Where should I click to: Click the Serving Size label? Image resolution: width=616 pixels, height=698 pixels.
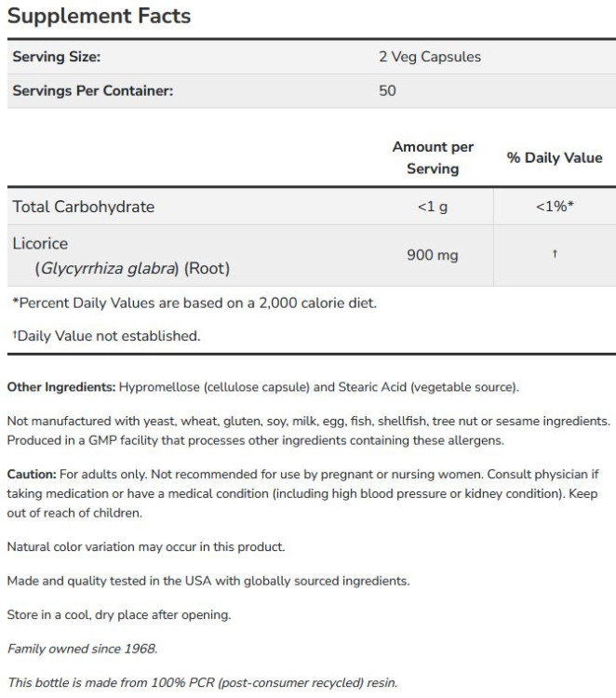[x=56, y=57]
